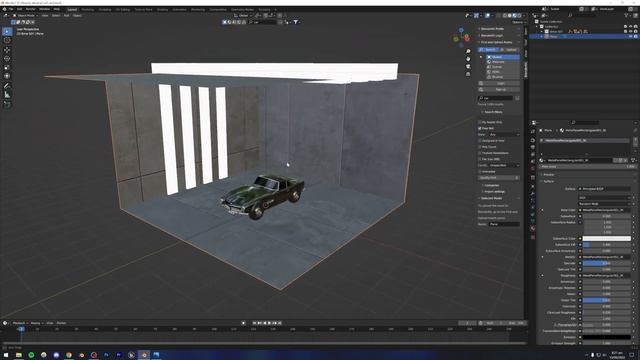
Task: Toggle camera view icon in viewport
Action: [468, 67]
